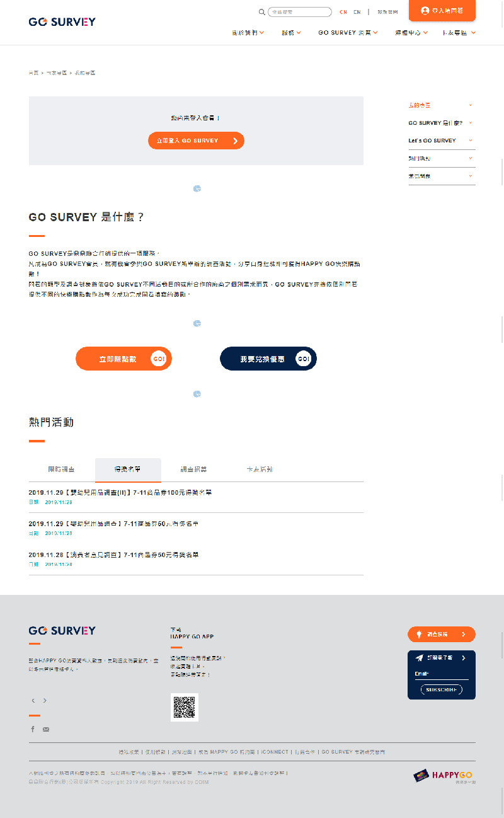Open 成為 HAPPY GO 特約商 footer link
Image resolution: width=504 pixels, height=818 pixels.
click(227, 752)
